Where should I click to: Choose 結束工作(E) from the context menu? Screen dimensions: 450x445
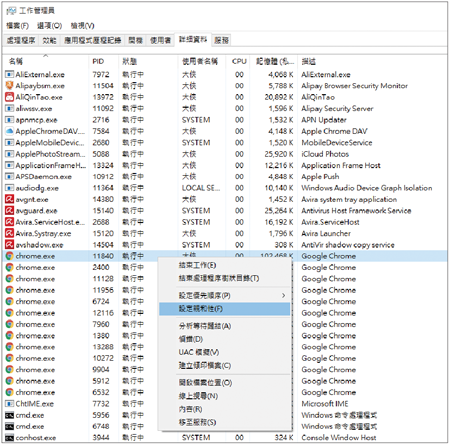tap(198, 265)
